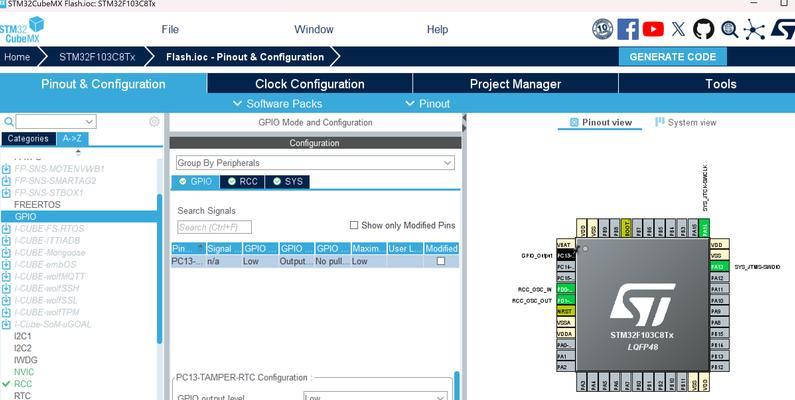The image size is (795, 400).
Task: Select RCC in the peripheral list
Action: point(23,384)
